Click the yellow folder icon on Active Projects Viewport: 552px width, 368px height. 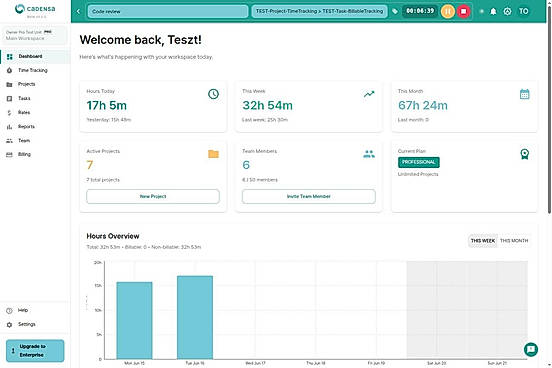[213, 154]
